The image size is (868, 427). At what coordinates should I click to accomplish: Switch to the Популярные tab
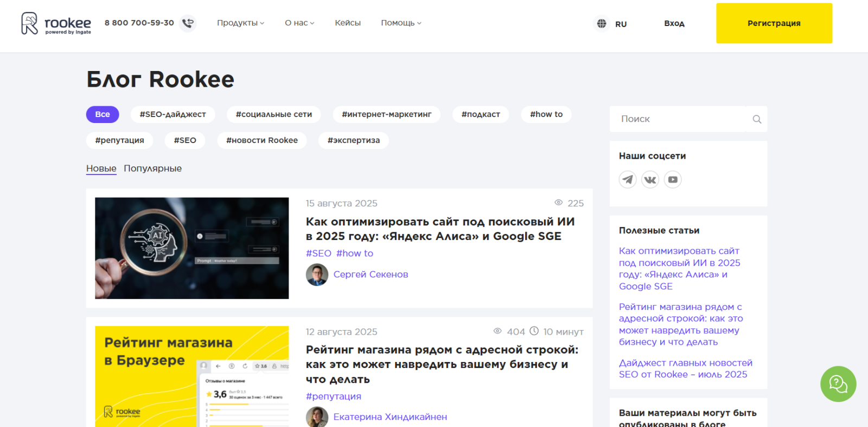(152, 169)
